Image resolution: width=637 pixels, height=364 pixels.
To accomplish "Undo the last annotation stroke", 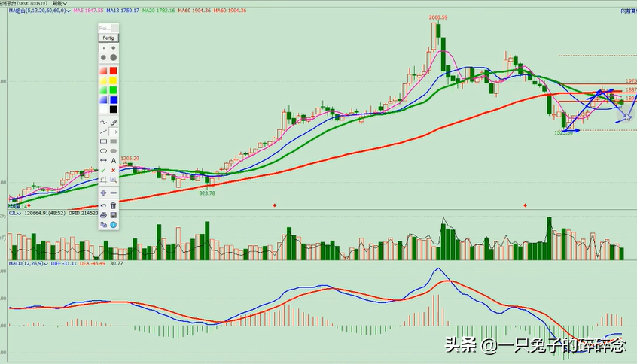I will [104, 205].
